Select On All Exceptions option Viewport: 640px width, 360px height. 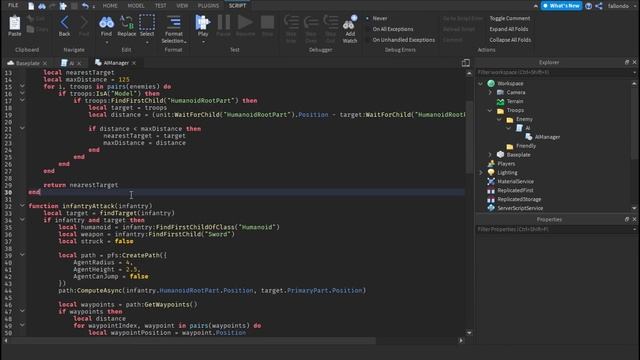tap(393, 29)
